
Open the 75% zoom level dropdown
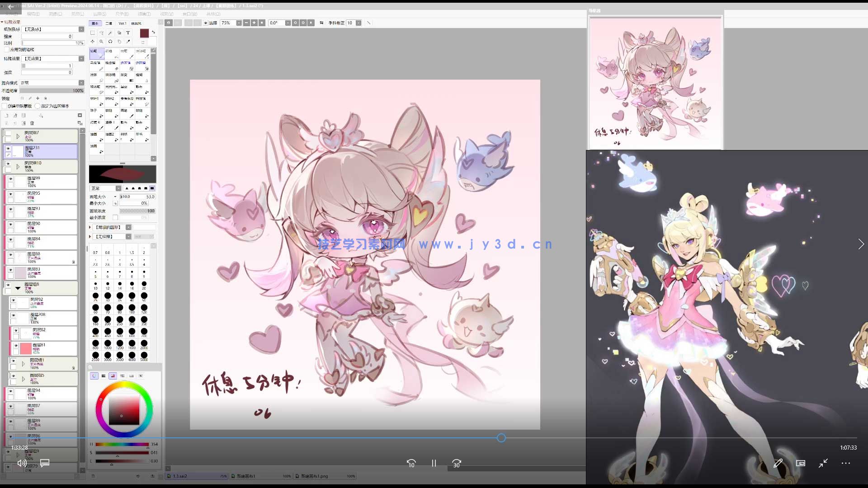pos(239,23)
